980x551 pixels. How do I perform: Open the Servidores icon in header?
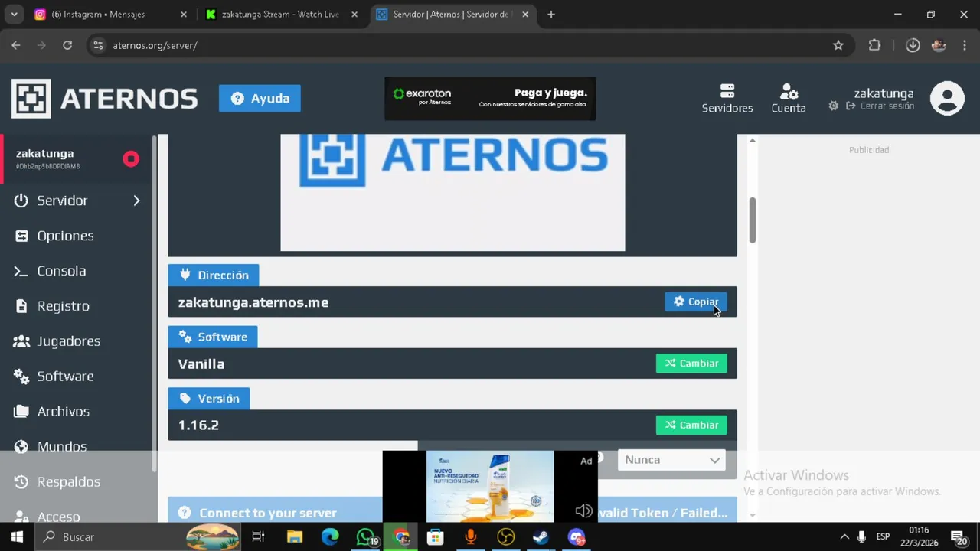[727, 98]
